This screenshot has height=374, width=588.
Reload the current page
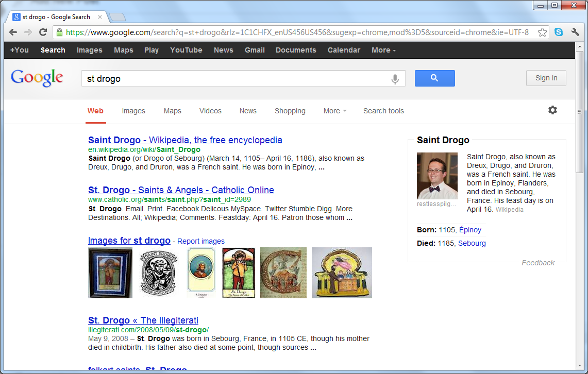(x=43, y=32)
